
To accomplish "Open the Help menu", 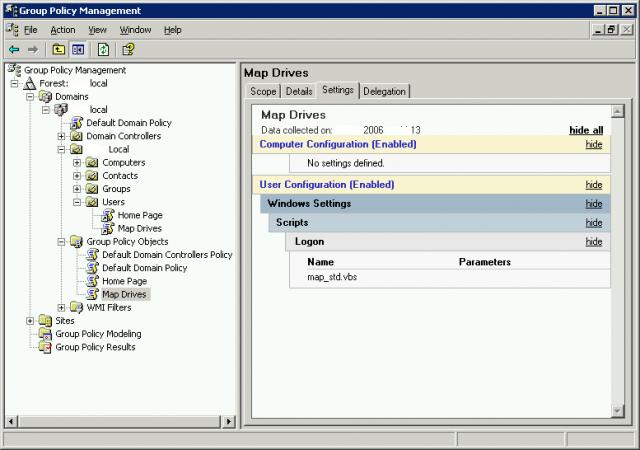I will click(x=173, y=30).
